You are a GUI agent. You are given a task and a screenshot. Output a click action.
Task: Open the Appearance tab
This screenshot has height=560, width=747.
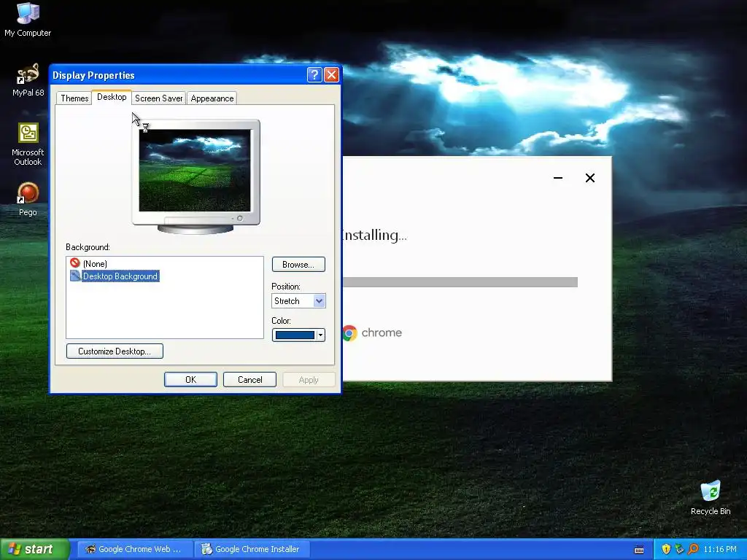coord(212,98)
